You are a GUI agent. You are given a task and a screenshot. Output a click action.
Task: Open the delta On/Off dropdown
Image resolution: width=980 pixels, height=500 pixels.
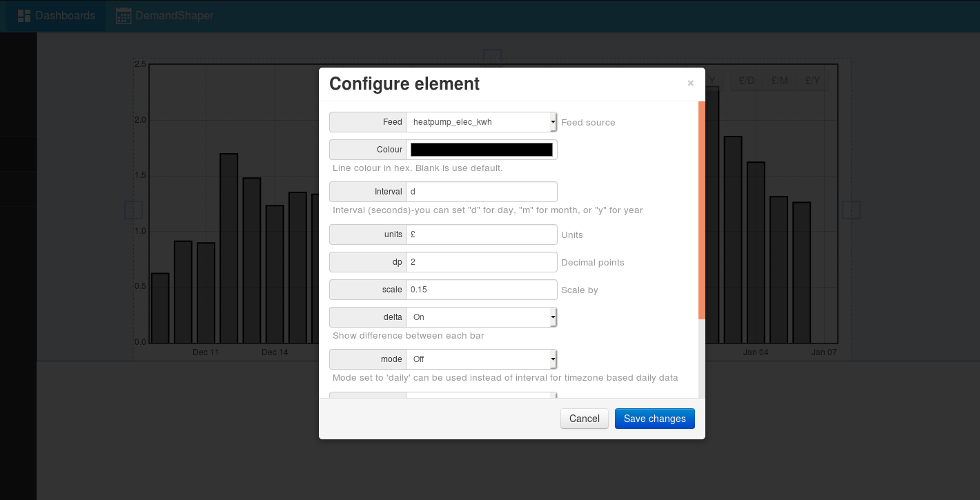[481, 317]
